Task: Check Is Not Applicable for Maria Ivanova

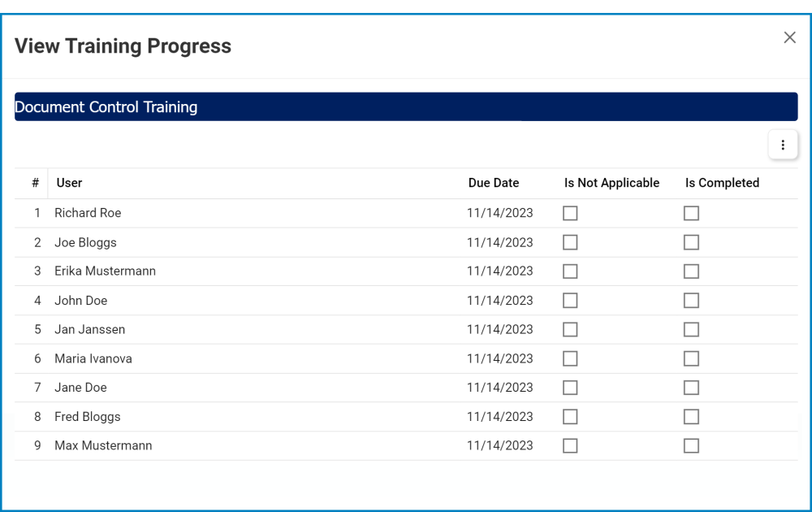Action: (x=570, y=358)
